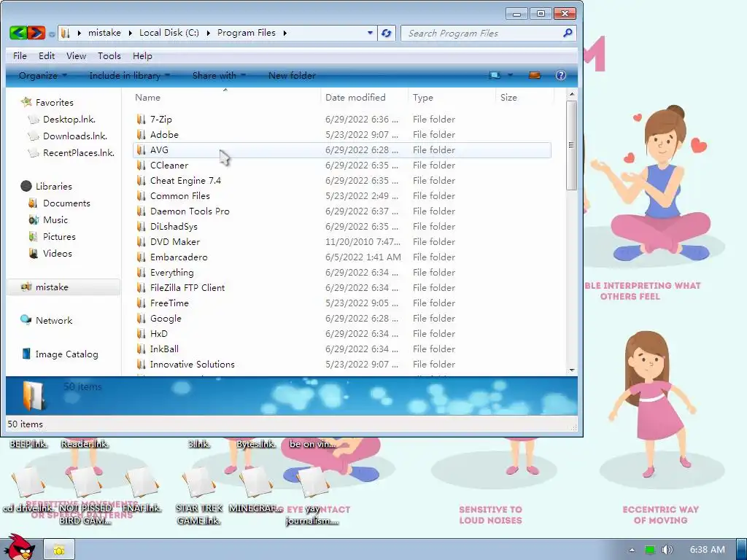
Task: Select the Daemon Tools Pro folder icon
Action: (x=141, y=211)
